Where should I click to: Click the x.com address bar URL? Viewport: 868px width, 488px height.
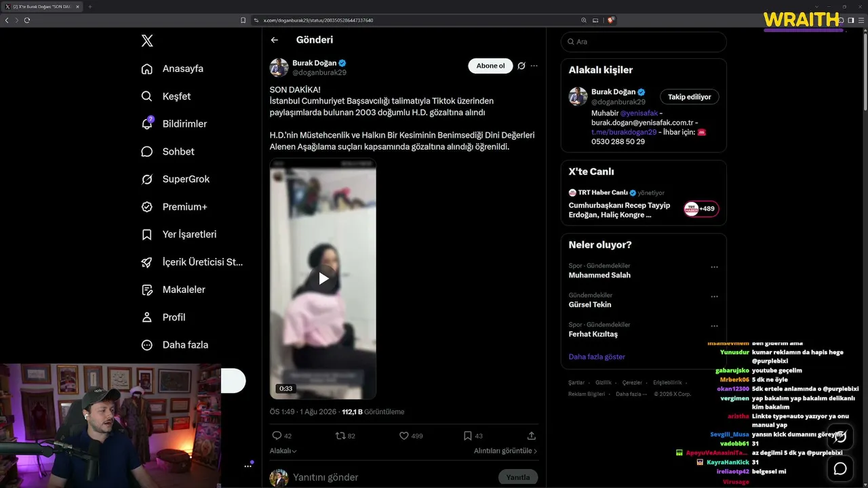coord(318,20)
